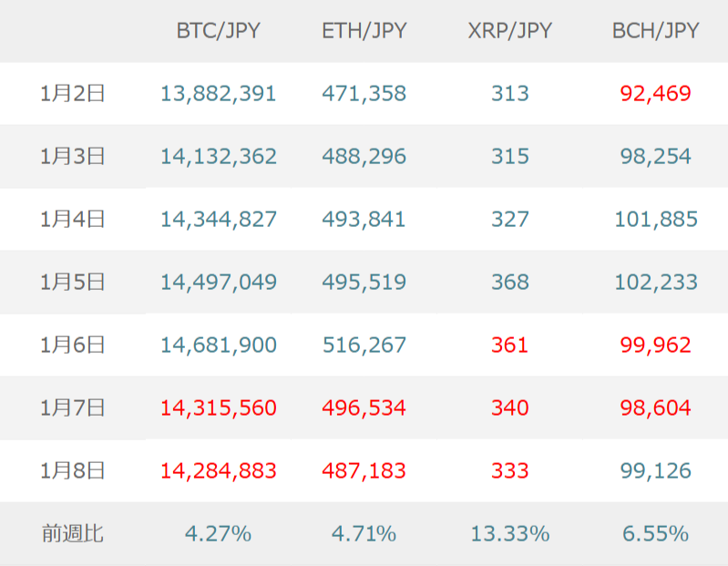Screen dimensions: 728x566
Task: Click the red ETH value 487,183
Action: pyautogui.click(x=364, y=471)
